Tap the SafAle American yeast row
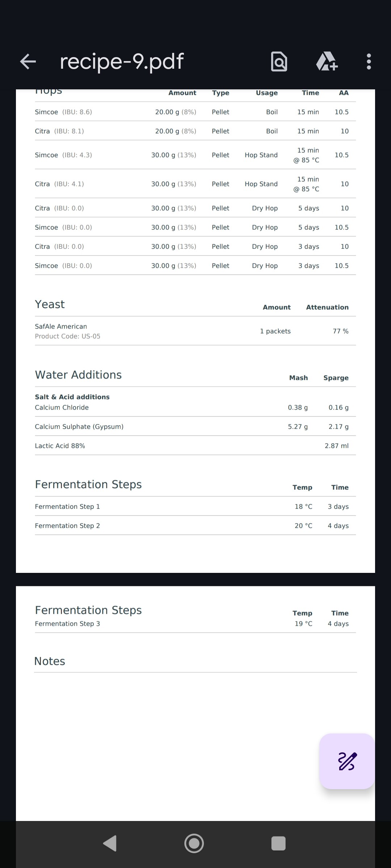The width and height of the screenshot is (391, 868). point(195,331)
